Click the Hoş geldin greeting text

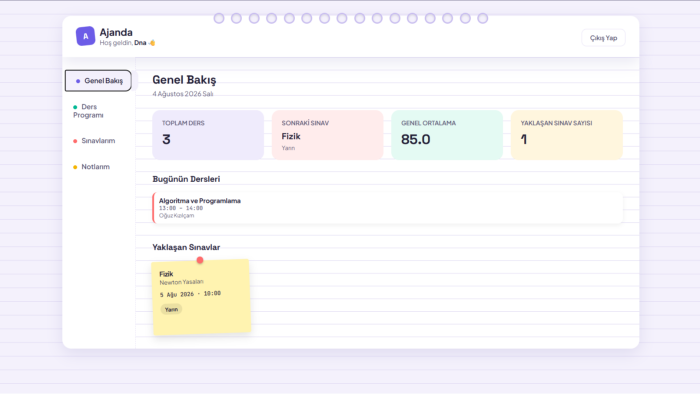coord(127,43)
